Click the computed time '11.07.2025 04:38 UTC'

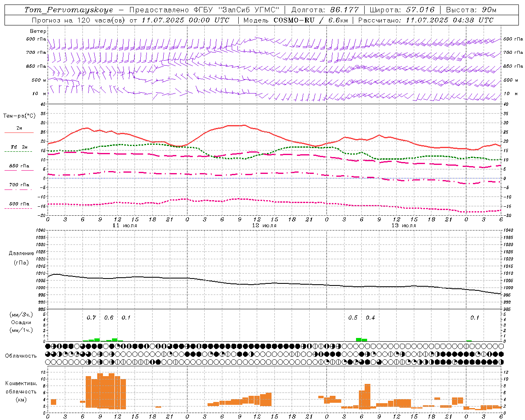coord(450,20)
